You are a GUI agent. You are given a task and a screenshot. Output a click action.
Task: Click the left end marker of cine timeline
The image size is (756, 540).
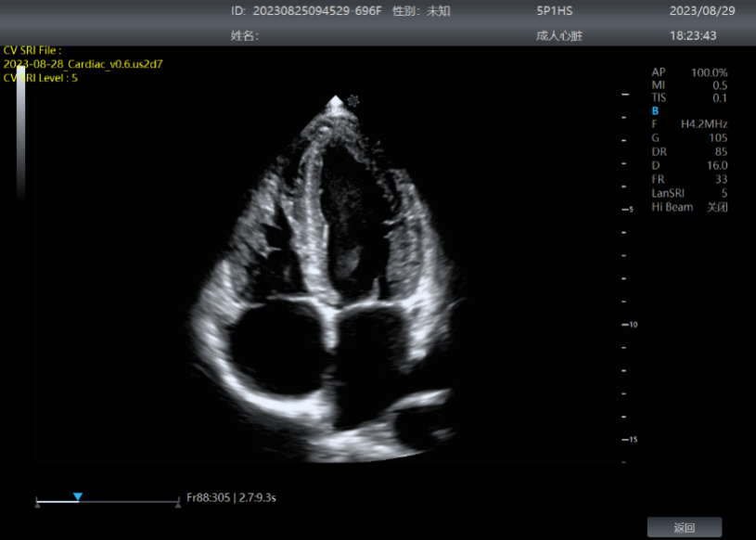click(38, 505)
